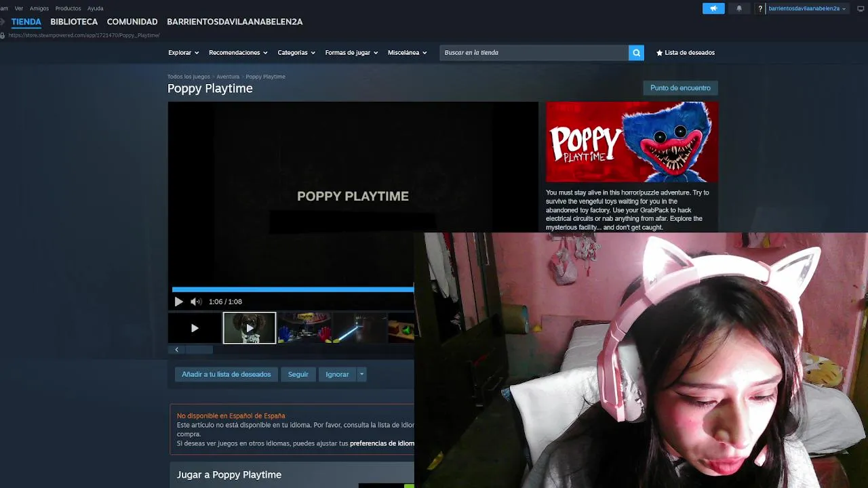Click the question mark help icon
The image size is (868, 488).
[760, 8]
